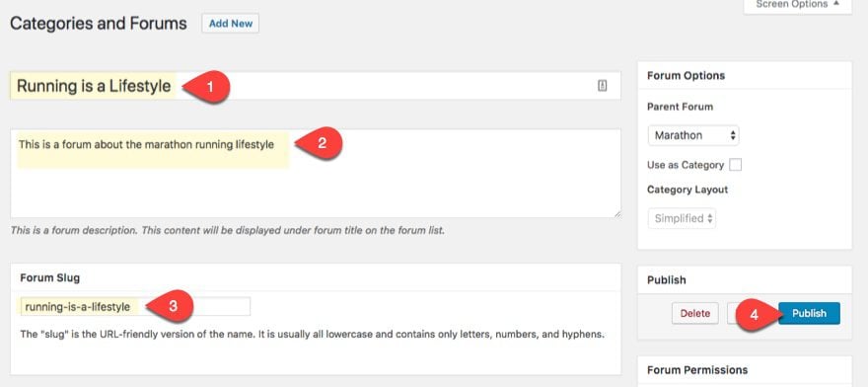
Task: Click the small icon inside the title field
Action: click(x=603, y=86)
